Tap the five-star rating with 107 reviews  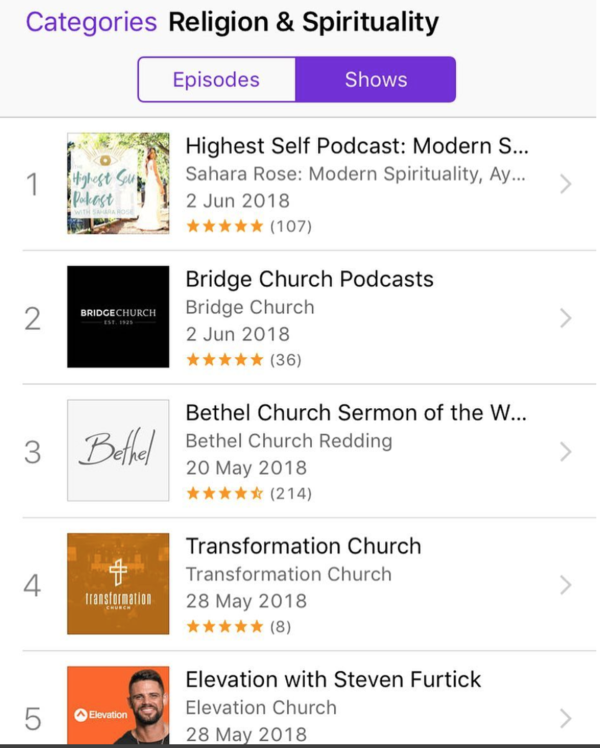pyautogui.click(x=248, y=226)
